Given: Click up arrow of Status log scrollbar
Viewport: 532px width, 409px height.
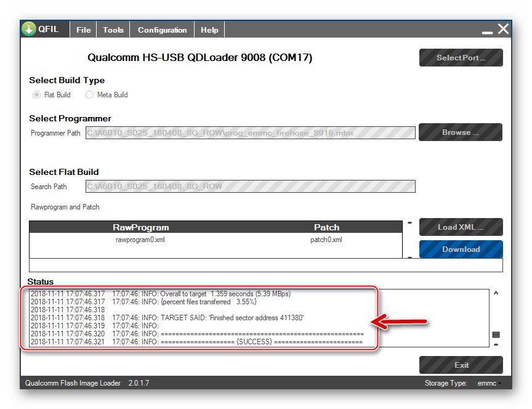Looking at the screenshot, I should click(x=496, y=293).
